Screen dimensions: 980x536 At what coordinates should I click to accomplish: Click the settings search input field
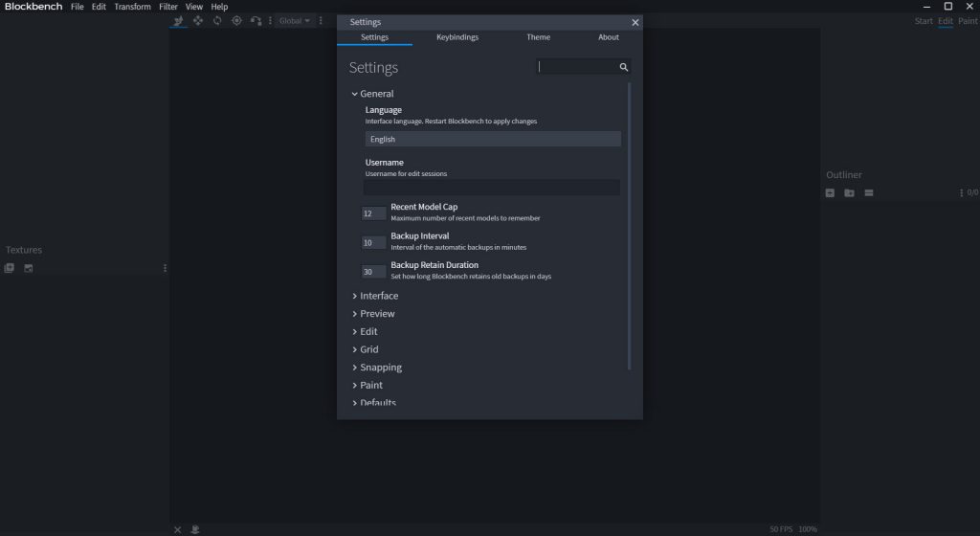[576, 67]
